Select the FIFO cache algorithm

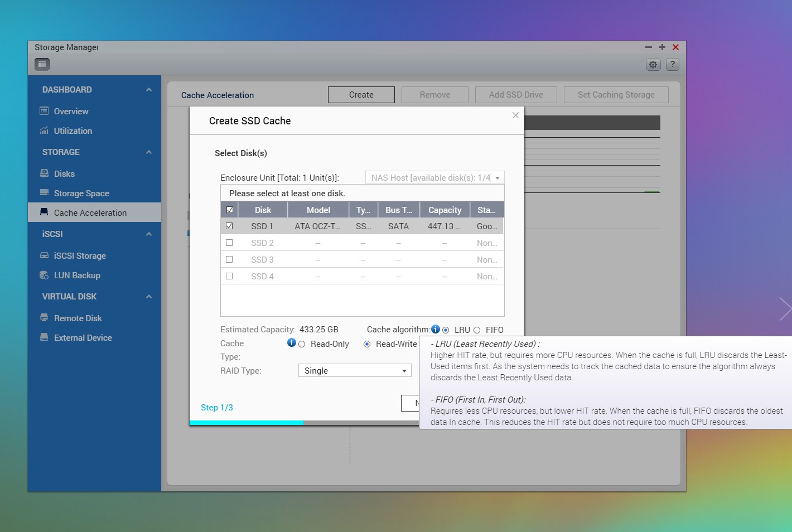point(477,330)
